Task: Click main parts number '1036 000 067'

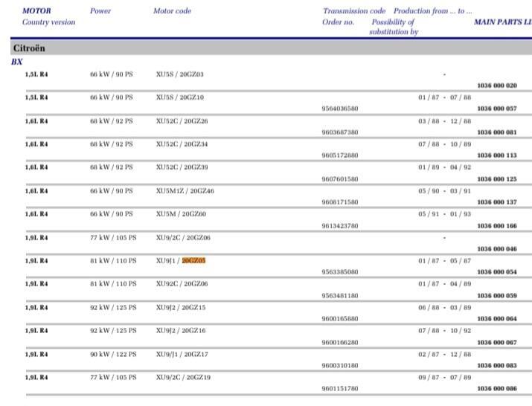Action: pyautogui.click(x=497, y=343)
